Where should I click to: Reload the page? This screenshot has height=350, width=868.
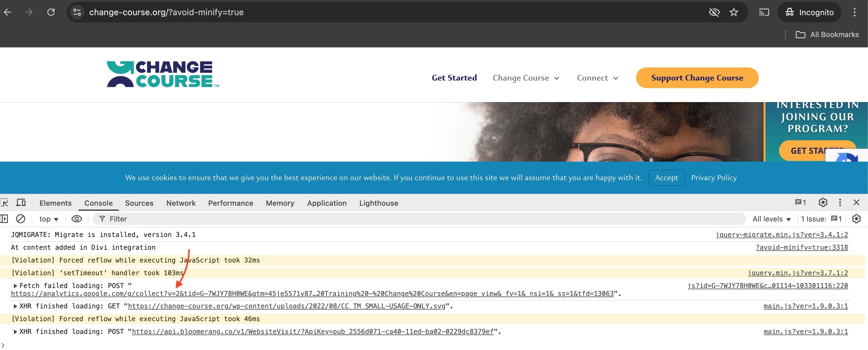(51, 12)
